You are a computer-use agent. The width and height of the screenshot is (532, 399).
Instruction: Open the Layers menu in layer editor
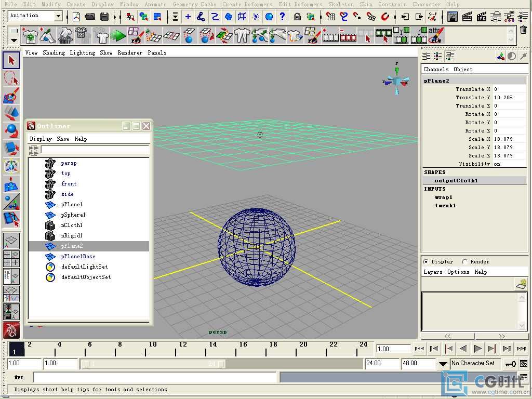[x=433, y=272]
